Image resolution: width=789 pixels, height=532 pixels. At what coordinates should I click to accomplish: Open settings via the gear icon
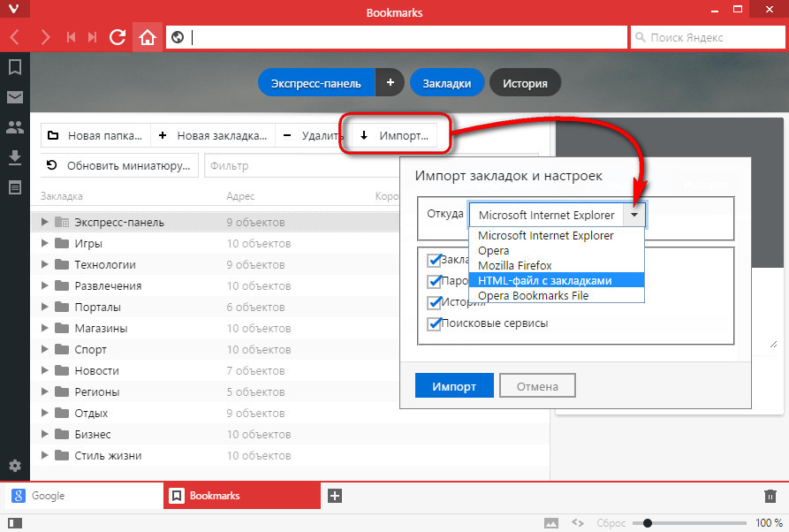click(x=15, y=466)
